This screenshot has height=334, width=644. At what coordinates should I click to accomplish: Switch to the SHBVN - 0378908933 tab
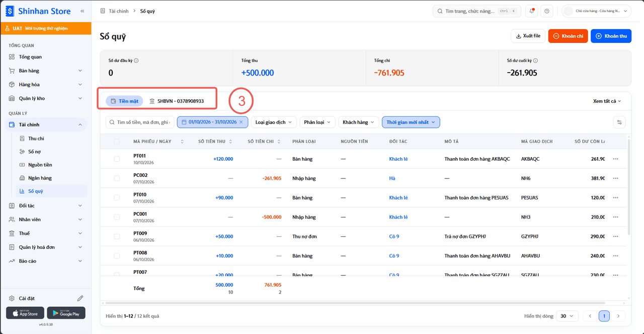(x=177, y=101)
